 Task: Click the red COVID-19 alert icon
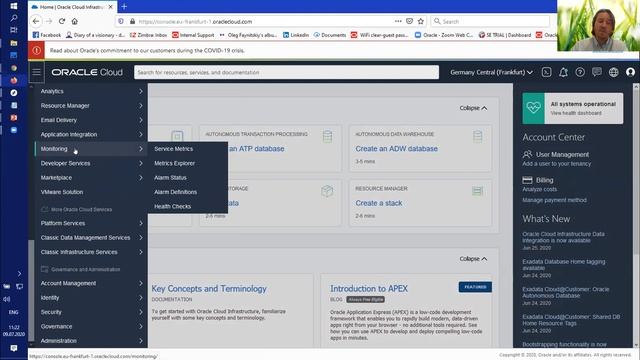pyautogui.click(x=36, y=51)
